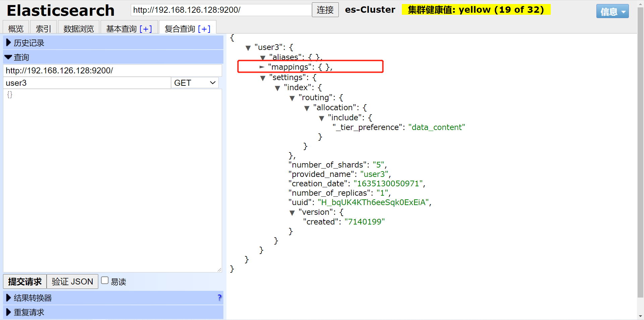Click the 连接 button to connect
The width and height of the screenshot is (644, 320).
point(325,10)
